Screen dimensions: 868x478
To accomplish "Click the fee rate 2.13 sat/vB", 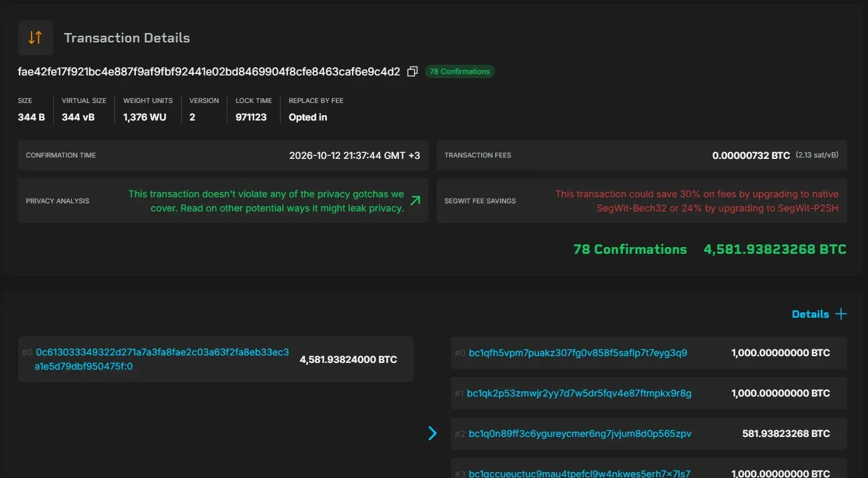I will pyautogui.click(x=817, y=156).
